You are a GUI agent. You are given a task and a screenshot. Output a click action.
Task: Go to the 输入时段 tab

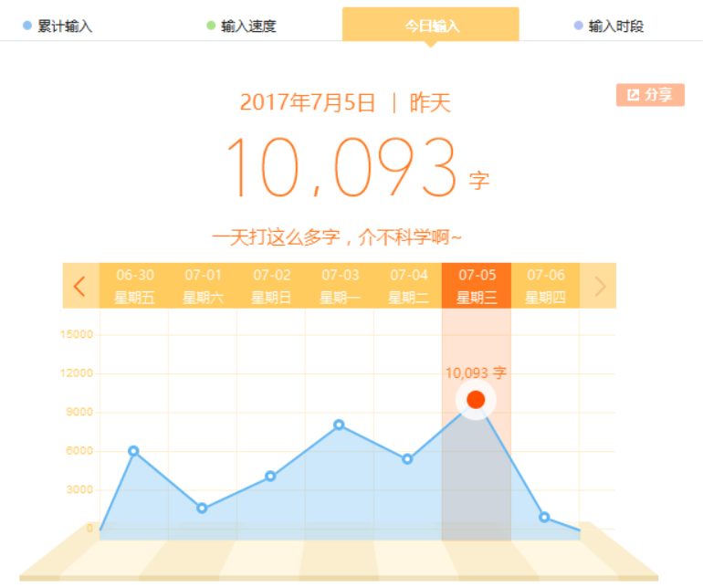pos(609,26)
